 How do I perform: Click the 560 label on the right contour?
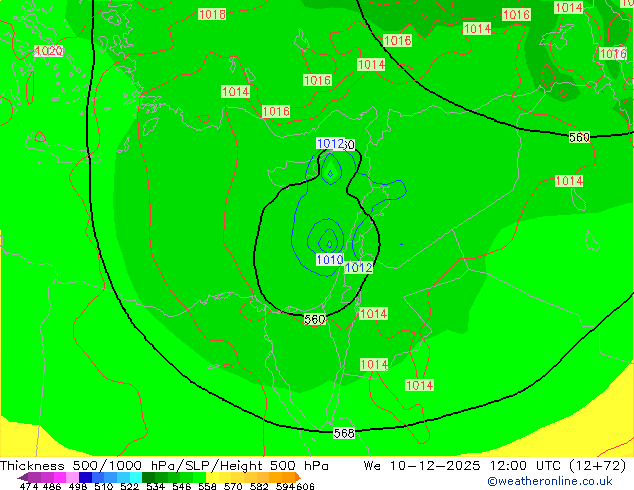[x=579, y=137]
